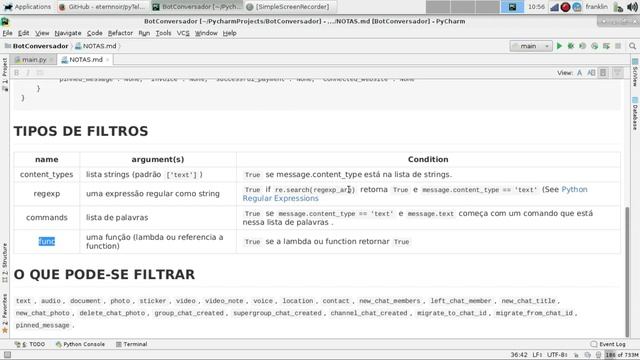Click the Profile run icon in toolbar
640x360 pixels.
tap(595, 46)
